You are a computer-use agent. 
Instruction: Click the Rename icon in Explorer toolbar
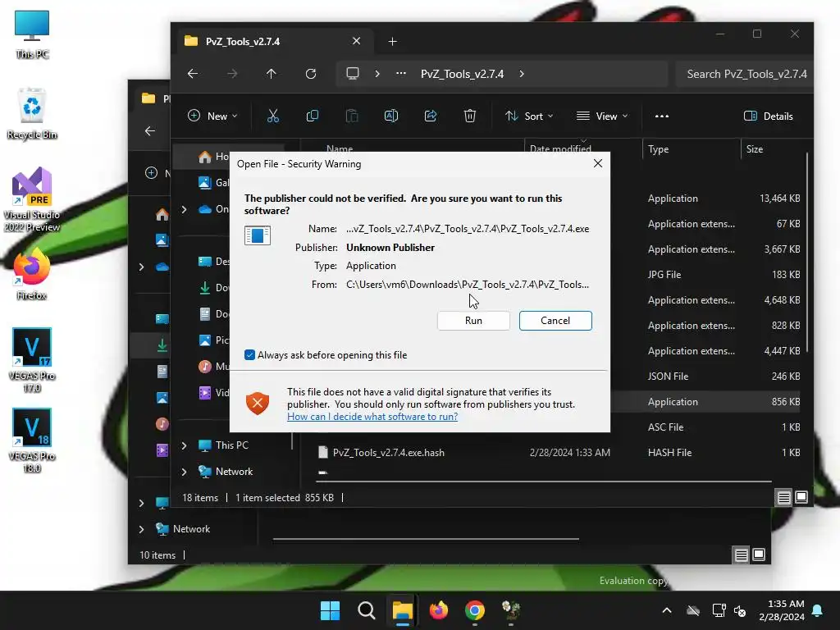point(391,116)
